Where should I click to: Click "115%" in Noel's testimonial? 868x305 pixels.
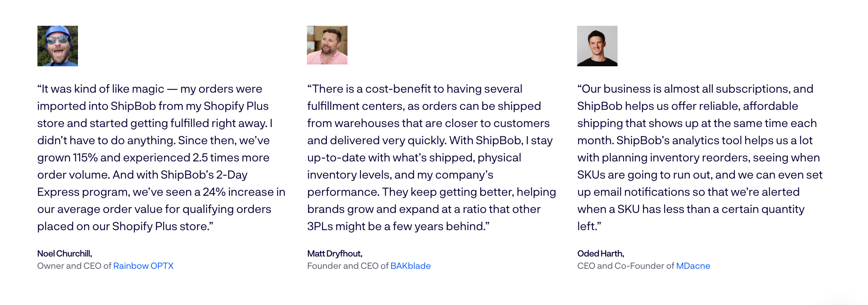coord(85,158)
